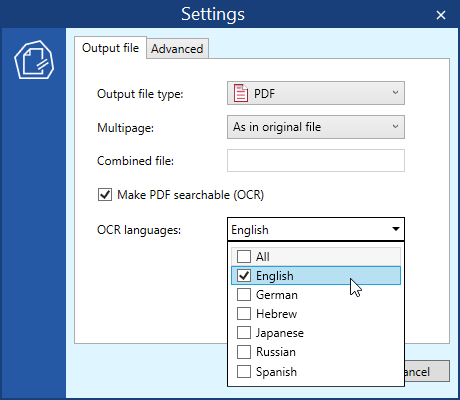Click the partially hidden Cancel button
460x400 pixels.
pyautogui.click(x=427, y=371)
